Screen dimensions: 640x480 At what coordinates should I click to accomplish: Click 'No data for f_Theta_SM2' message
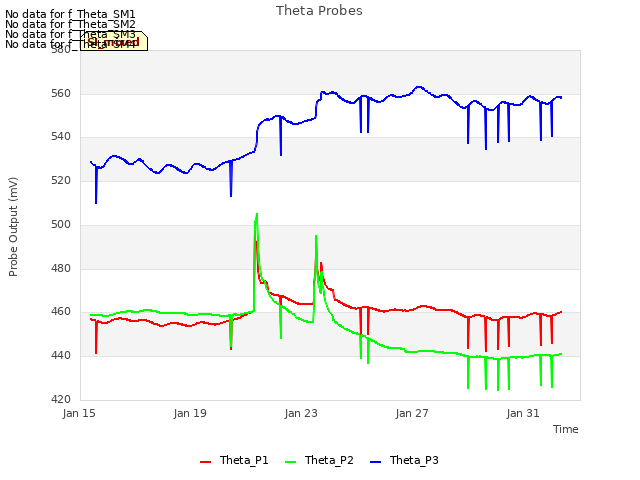pos(70,24)
